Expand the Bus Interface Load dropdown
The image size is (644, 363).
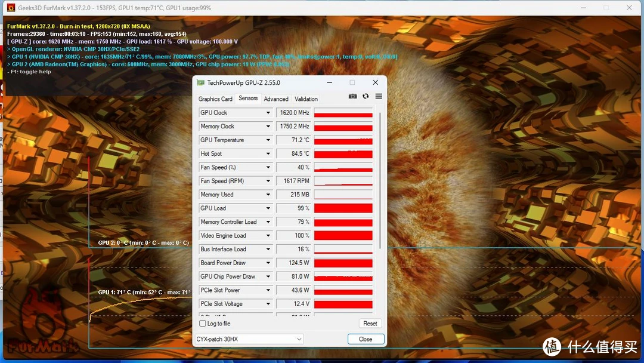click(268, 249)
